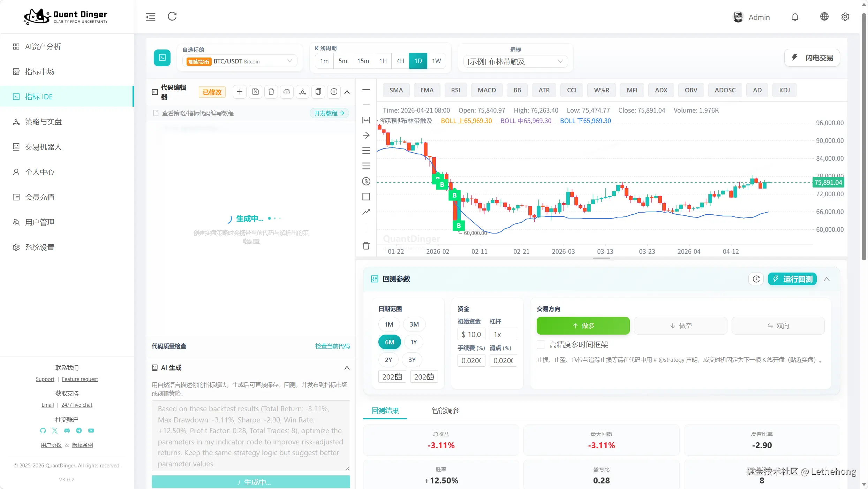This screenshot has height=489, width=868.
Task: Choose the 做空 short trading direction
Action: click(680, 326)
